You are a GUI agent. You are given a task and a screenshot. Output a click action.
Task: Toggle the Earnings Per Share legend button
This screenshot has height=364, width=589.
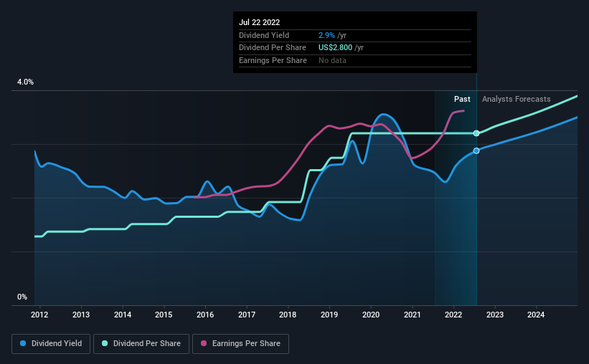[240, 344]
